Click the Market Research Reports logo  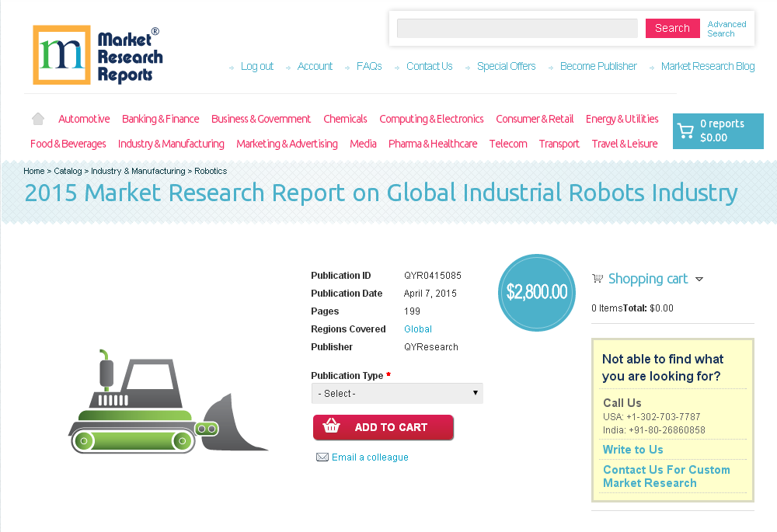pyautogui.click(x=96, y=54)
